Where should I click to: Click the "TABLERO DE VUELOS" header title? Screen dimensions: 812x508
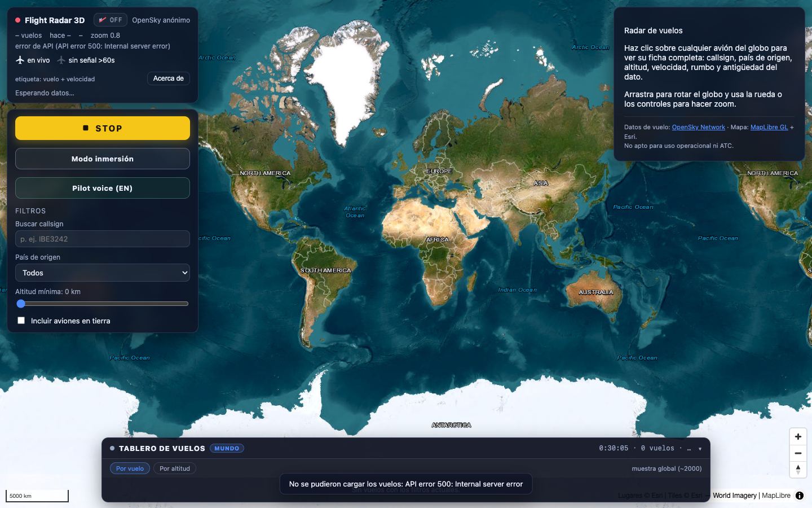tap(162, 448)
